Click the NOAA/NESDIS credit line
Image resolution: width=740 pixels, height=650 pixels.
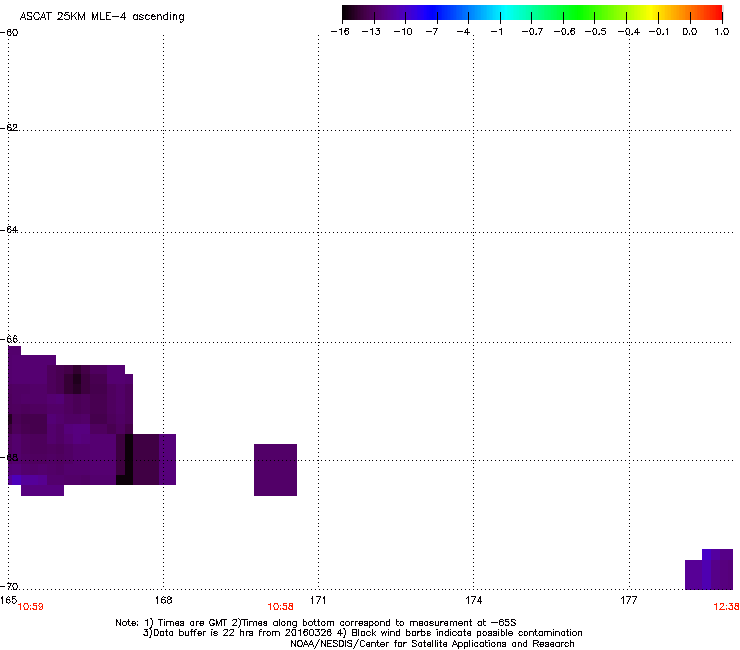point(432,644)
